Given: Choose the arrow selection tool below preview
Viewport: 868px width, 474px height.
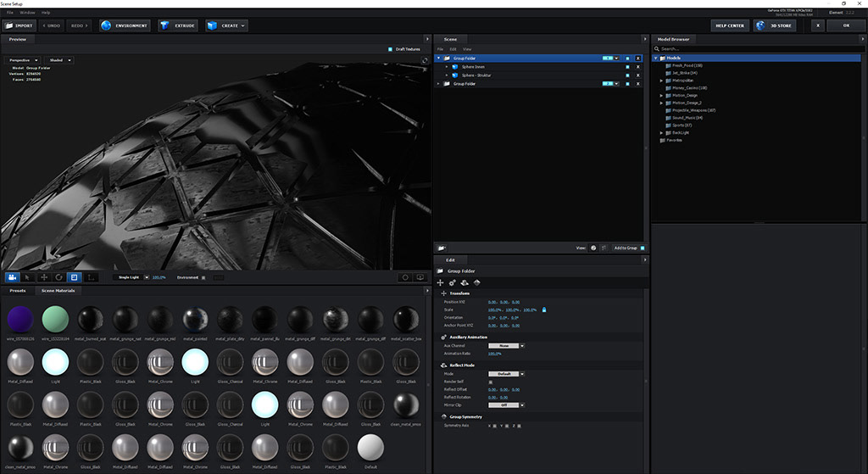Looking at the screenshot, I should [28, 277].
